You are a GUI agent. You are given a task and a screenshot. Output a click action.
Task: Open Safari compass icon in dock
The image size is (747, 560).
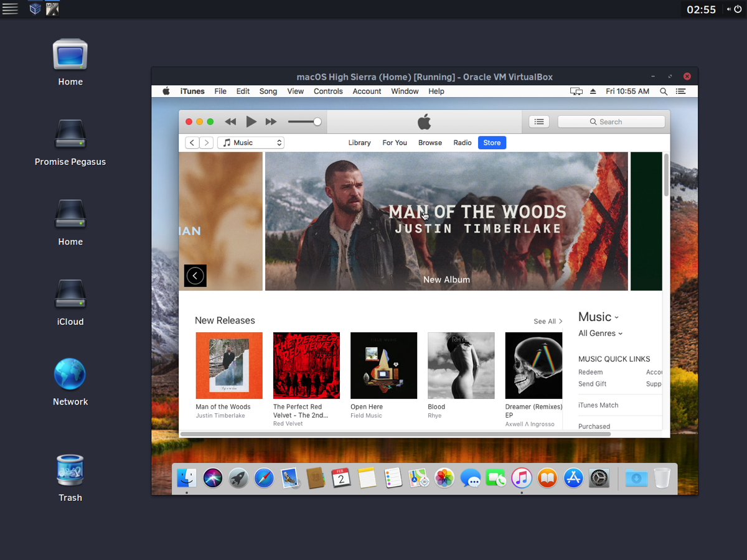[264, 478]
